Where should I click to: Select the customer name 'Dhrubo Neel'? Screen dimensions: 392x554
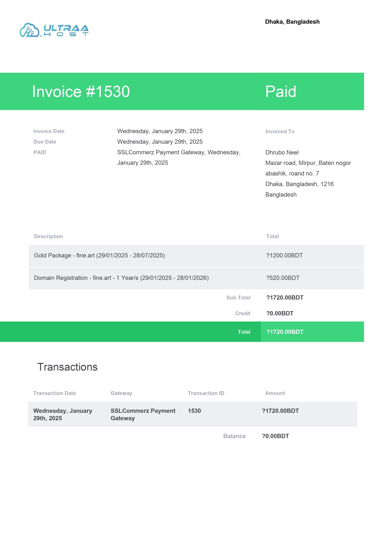(x=282, y=153)
